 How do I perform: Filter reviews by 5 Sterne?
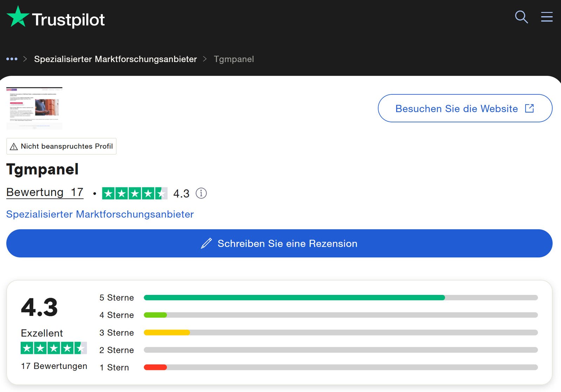point(116,298)
